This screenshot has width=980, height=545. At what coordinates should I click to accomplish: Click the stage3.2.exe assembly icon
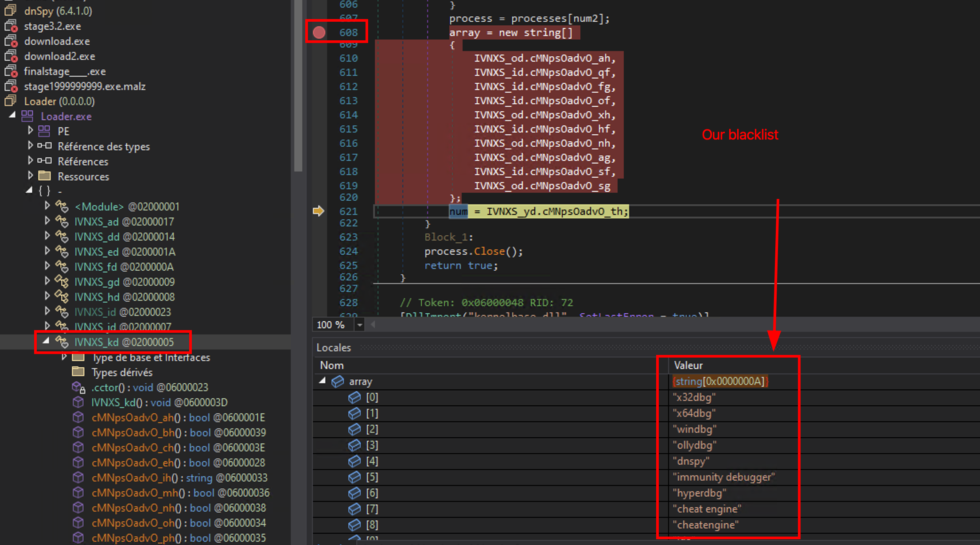11,26
